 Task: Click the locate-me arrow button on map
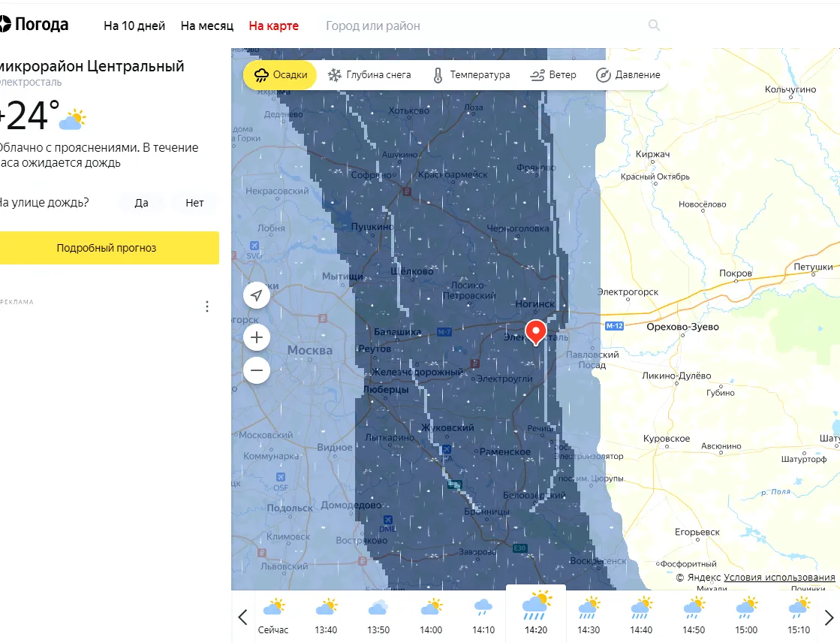257,295
